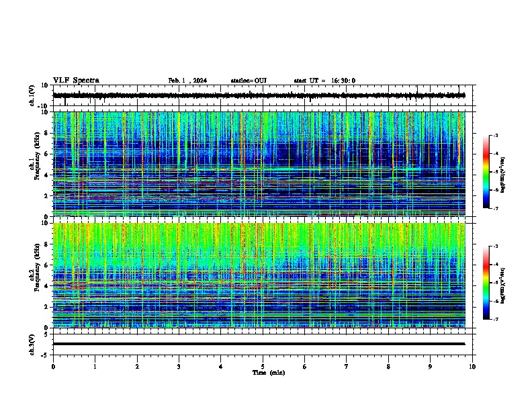The height and width of the screenshot is (411, 532).
Task: Click the "Time (min)" axis label
Action: tap(269, 373)
